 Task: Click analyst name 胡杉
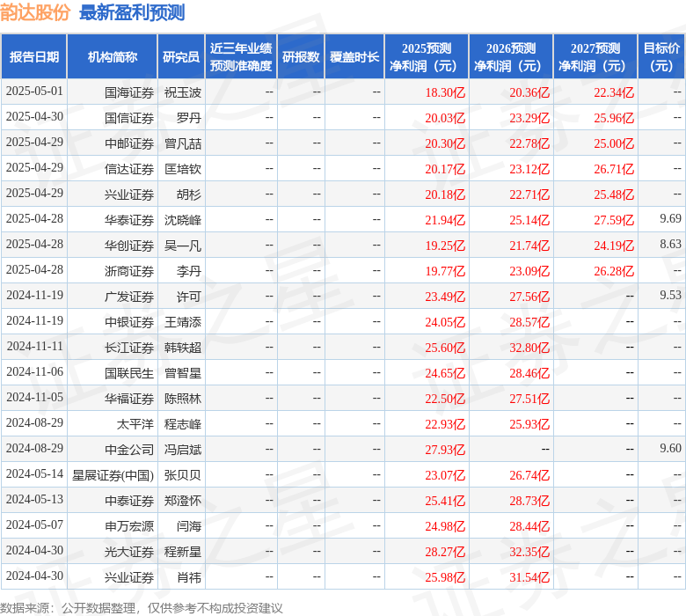(189, 194)
